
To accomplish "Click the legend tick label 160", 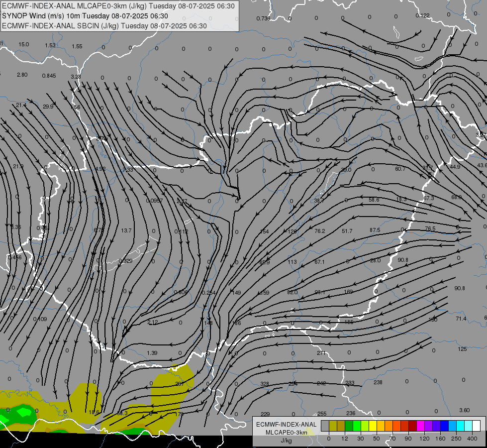I will tap(440, 439).
